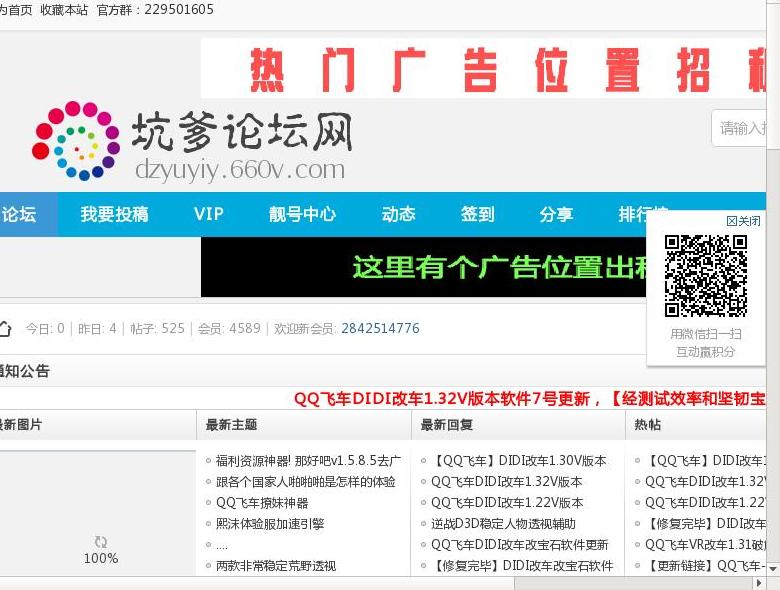
Task: Click the 通知公告 section header
Action: pyautogui.click(x=25, y=371)
